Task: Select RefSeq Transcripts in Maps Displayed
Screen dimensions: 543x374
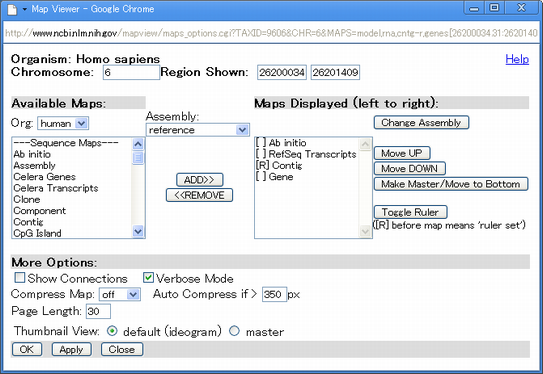Action: 306,154
